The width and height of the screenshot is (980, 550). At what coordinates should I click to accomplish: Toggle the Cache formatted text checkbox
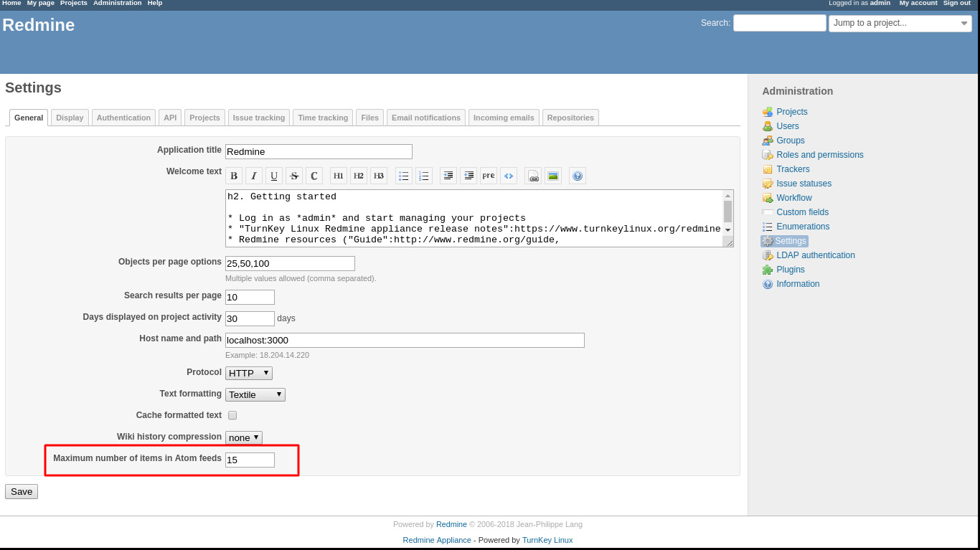tap(232, 414)
